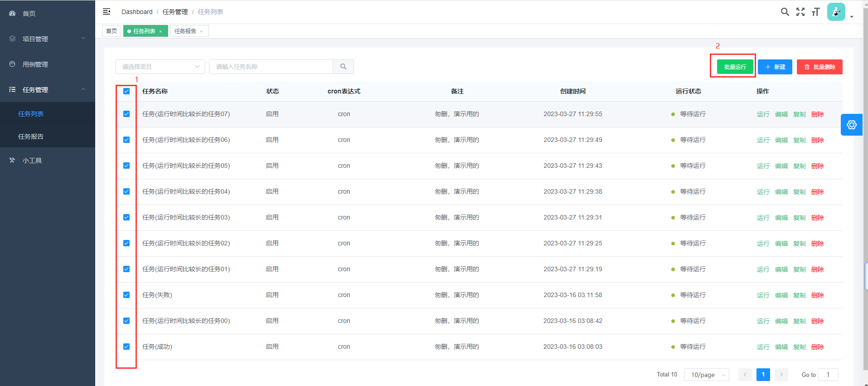
Task: Uncheck the row for 任务(成功)
Action: coord(126,347)
